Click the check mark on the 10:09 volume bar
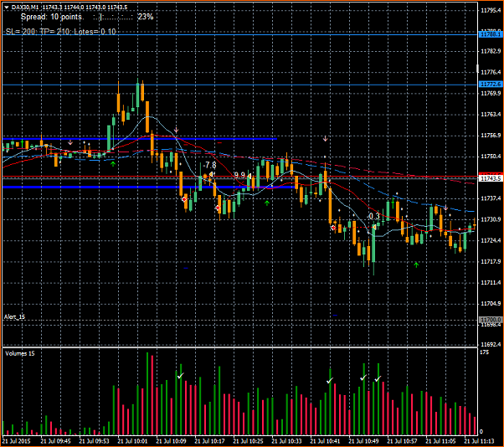 (x=181, y=375)
